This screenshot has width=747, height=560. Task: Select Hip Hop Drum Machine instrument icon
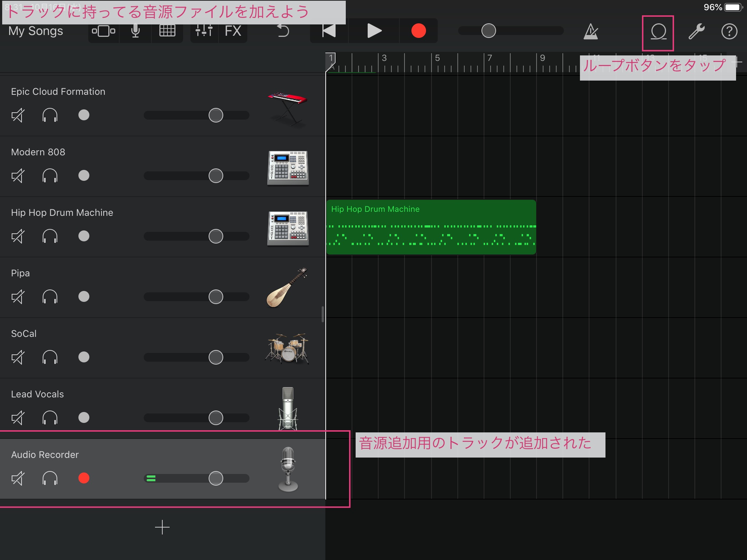coord(288,228)
